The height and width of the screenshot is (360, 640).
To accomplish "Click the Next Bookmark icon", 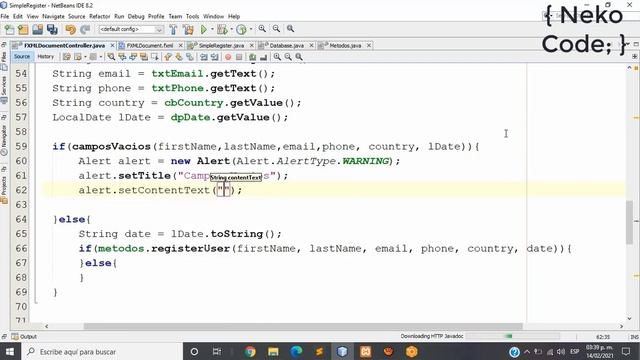I will tap(179, 57).
